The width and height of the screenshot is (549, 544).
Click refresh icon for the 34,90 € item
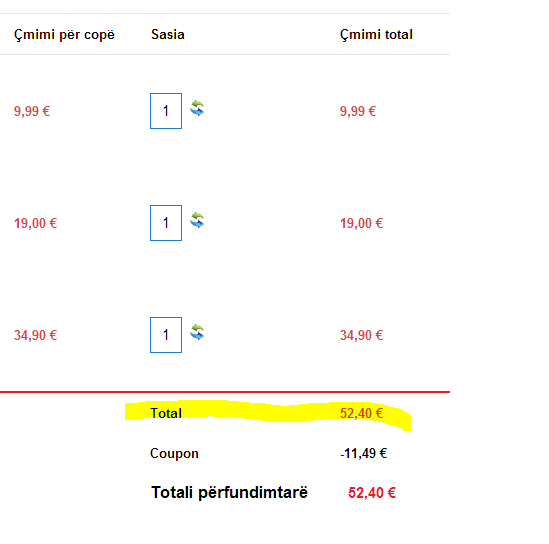click(197, 332)
